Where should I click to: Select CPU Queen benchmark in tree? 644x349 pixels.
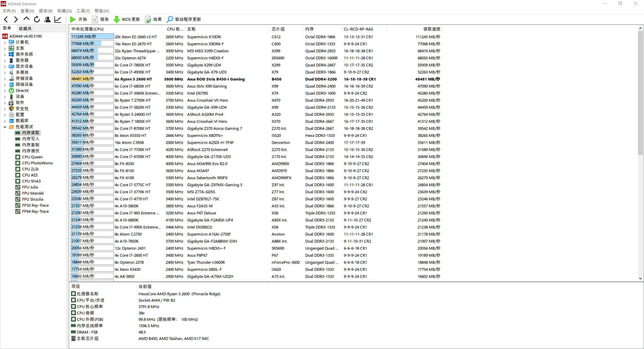pos(32,157)
